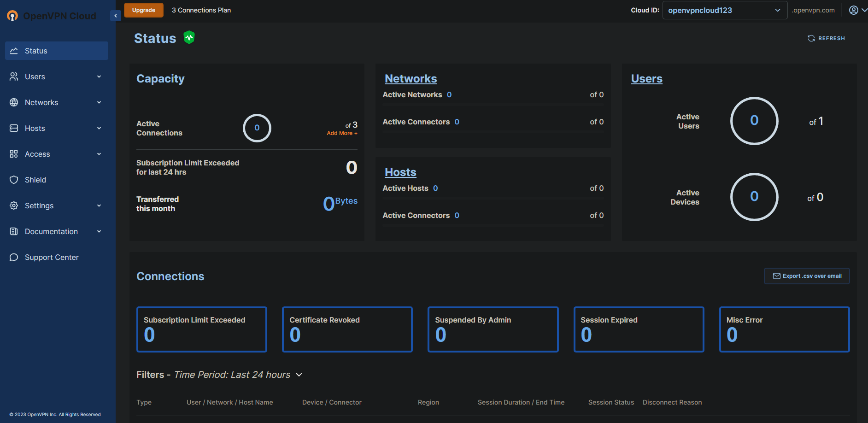The width and height of the screenshot is (868, 423).
Task: Click 'Session Status' column header
Action: click(x=611, y=402)
